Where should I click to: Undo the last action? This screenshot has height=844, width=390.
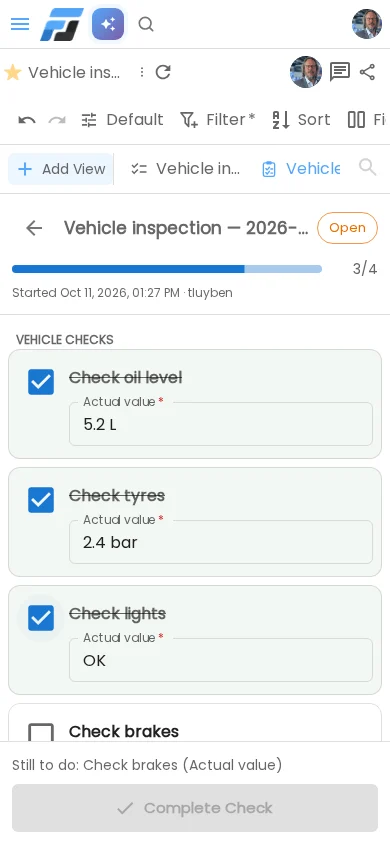(27, 119)
